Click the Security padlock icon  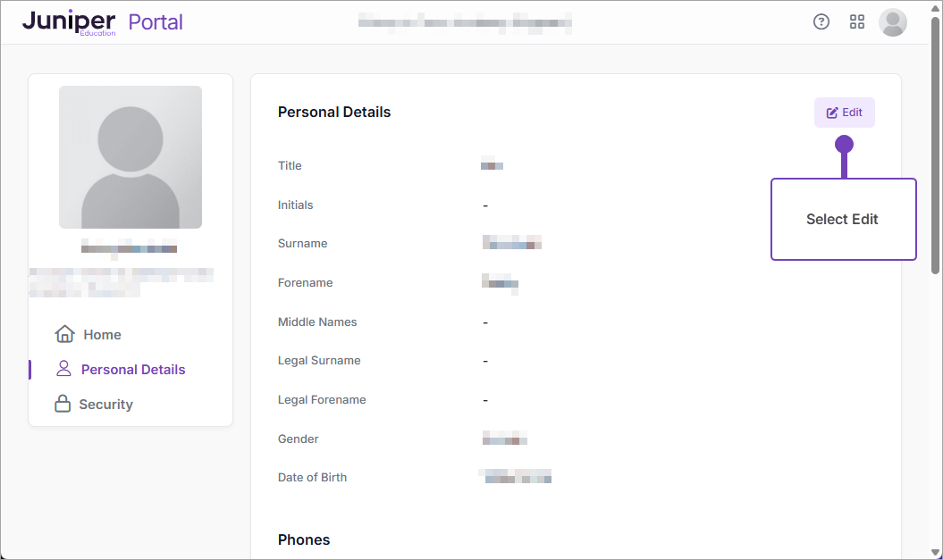coord(63,404)
